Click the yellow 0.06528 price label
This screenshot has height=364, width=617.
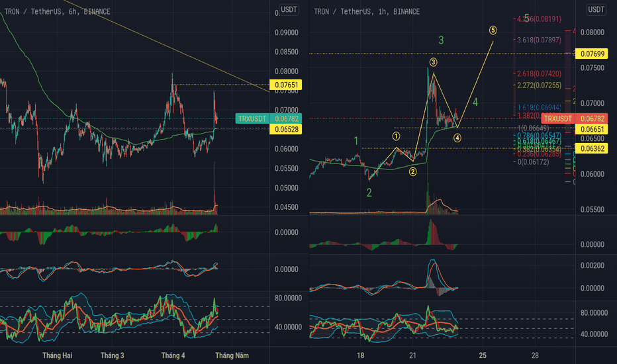tap(286, 129)
